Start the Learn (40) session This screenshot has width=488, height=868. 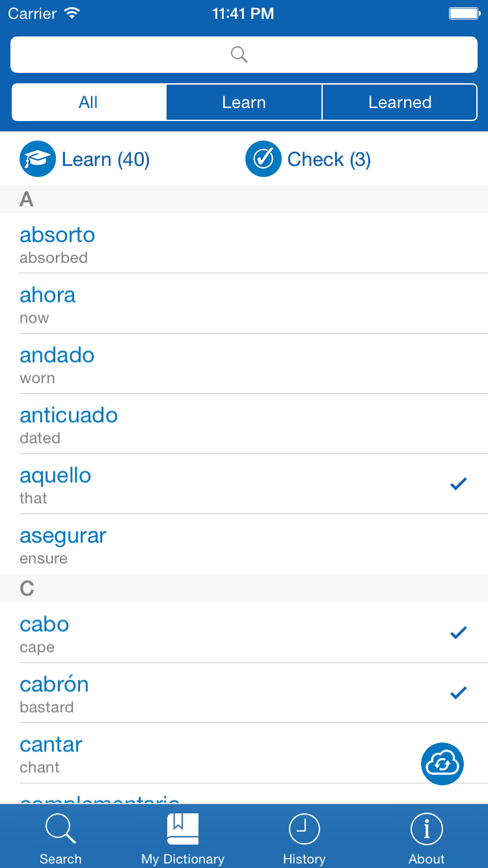point(105,159)
